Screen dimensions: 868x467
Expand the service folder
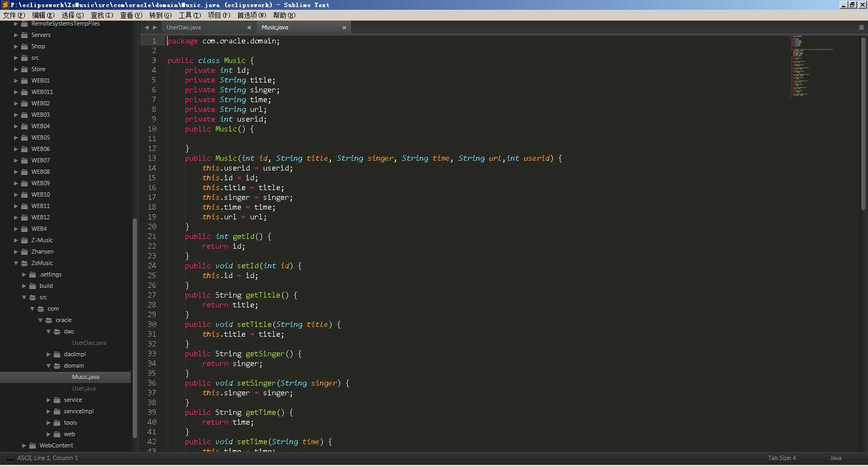coord(49,400)
